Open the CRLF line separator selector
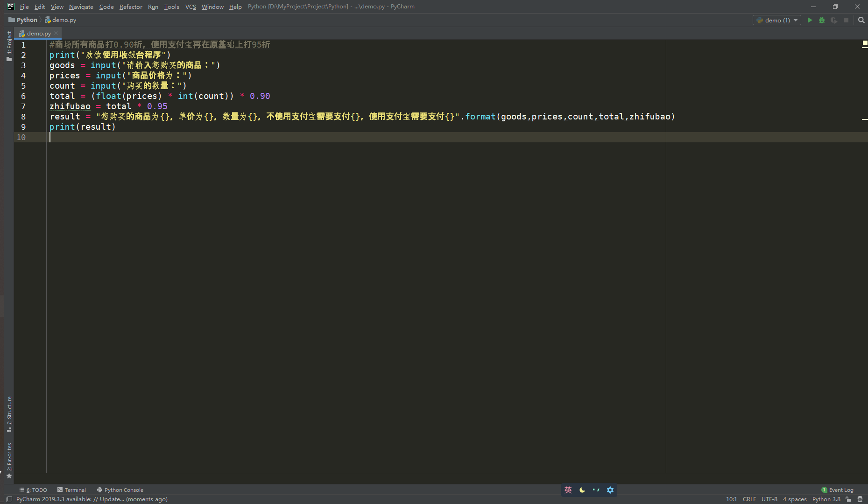868x504 pixels. 749,499
